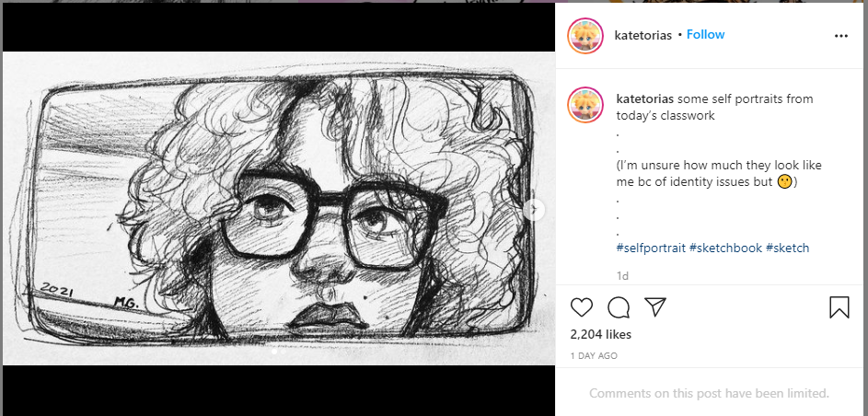Open the #sketch hashtag

pyautogui.click(x=787, y=248)
